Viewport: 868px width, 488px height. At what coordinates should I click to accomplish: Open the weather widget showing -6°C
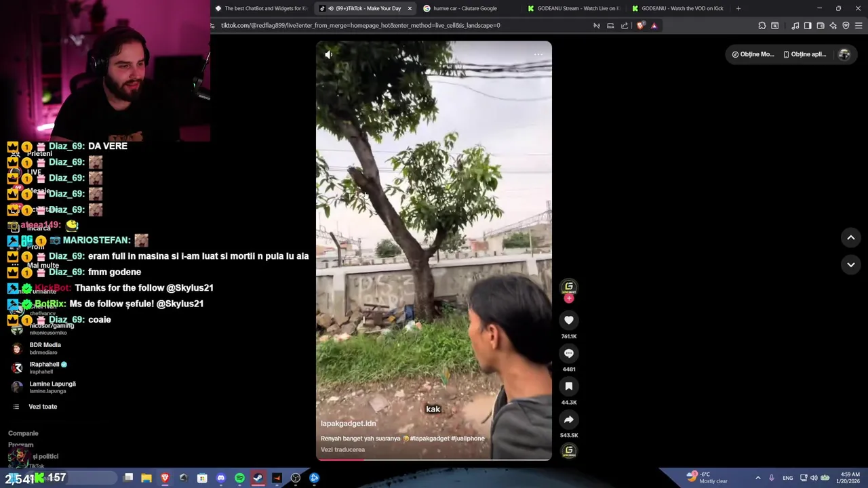[707, 477]
